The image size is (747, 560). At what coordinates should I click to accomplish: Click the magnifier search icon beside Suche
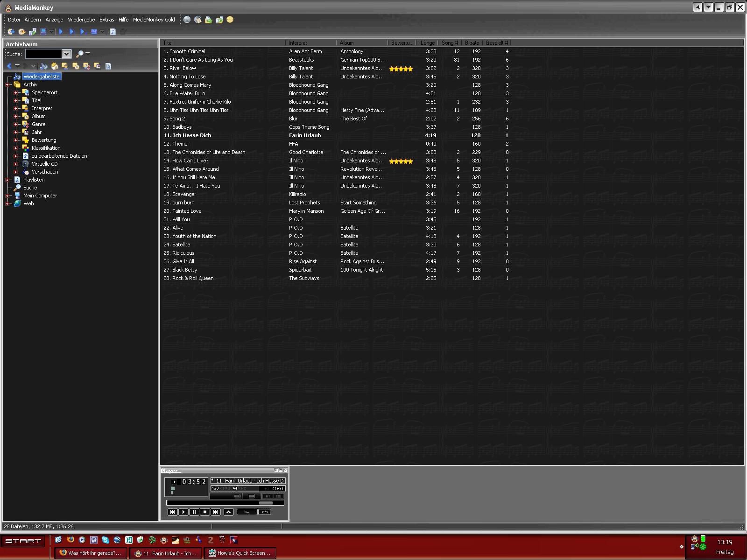click(x=80, y=54)
